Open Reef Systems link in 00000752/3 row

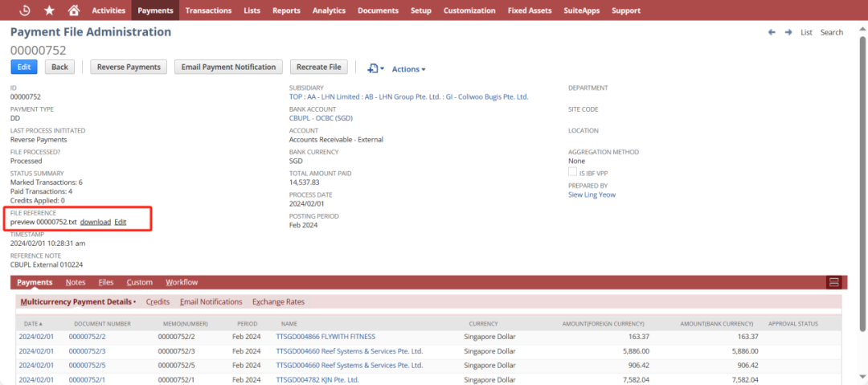[350, 351]
